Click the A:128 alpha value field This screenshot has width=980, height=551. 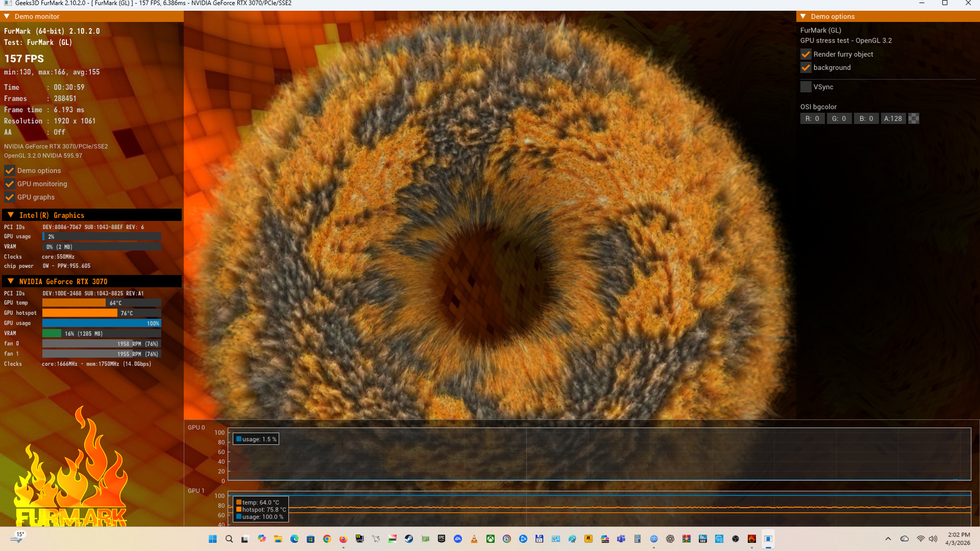(x=893, y=118)
